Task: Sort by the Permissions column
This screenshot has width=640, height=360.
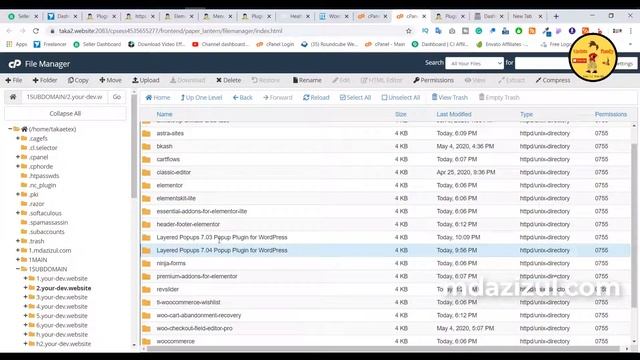Action: 611,114
